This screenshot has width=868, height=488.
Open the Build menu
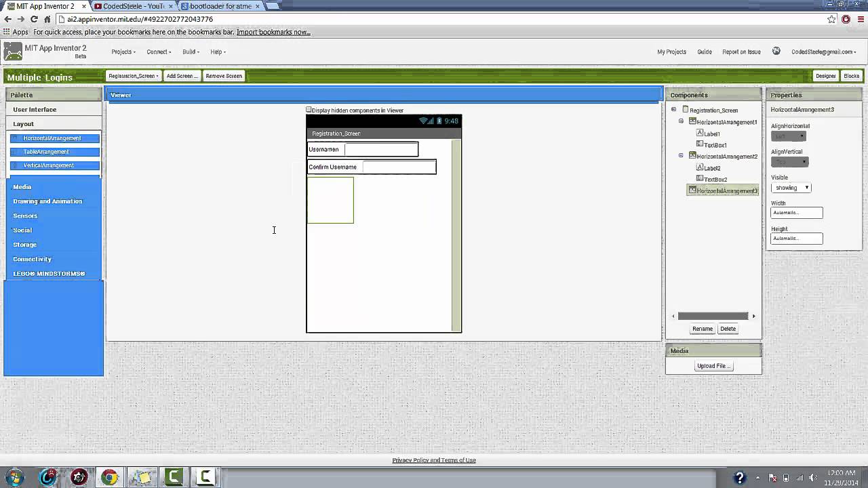(x=191, y=52)
